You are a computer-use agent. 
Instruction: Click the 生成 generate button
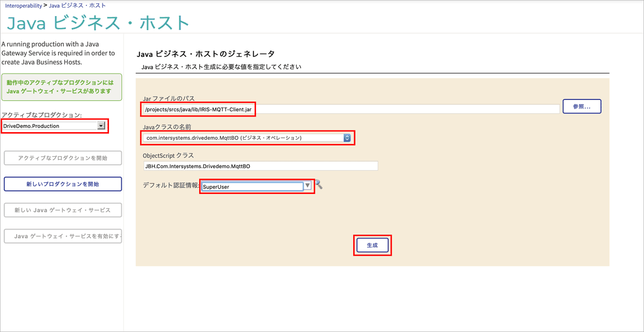(x=372, y=245)
